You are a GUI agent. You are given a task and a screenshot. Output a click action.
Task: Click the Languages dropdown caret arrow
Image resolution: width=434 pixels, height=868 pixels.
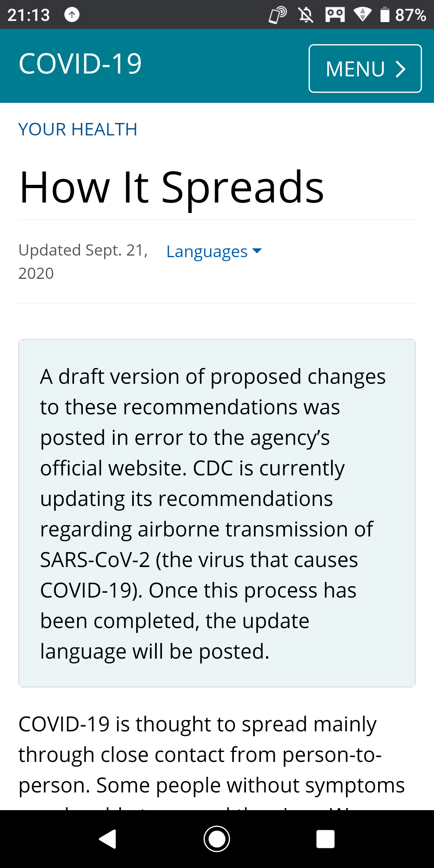[257, 251]
